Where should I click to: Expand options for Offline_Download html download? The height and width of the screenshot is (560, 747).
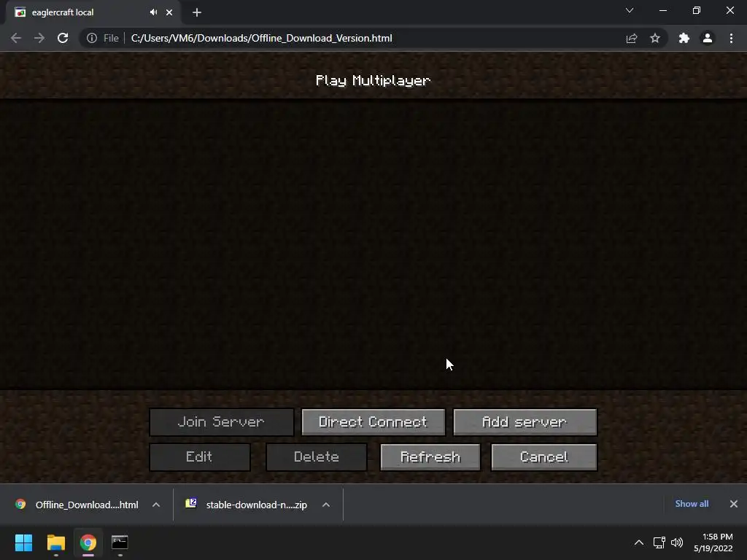tap(156, 505)
